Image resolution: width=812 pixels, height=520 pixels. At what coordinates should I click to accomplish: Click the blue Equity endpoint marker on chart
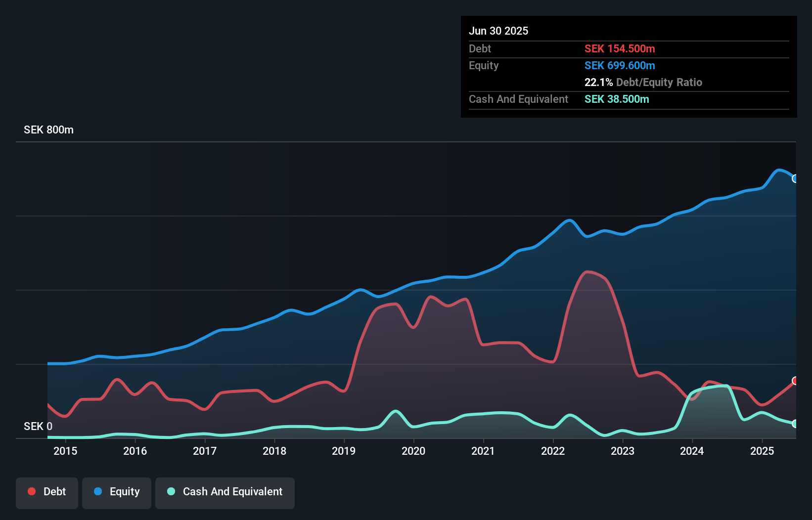[x=795, y=178]
